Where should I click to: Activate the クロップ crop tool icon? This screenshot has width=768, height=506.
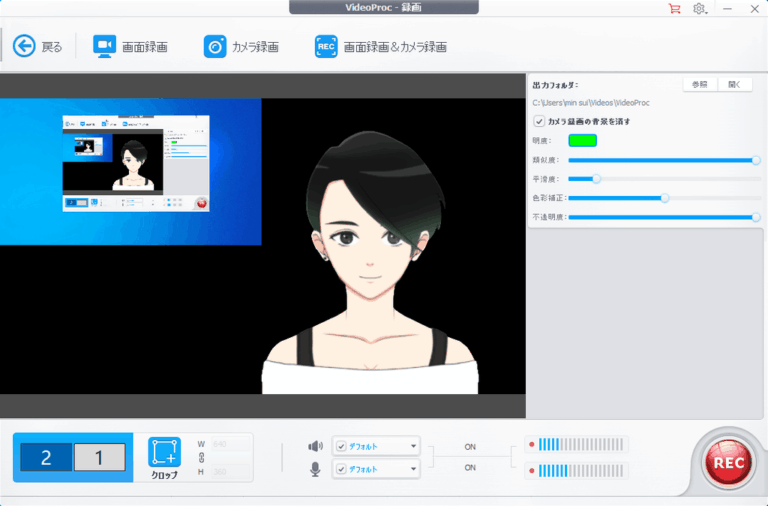coord(164,453)
